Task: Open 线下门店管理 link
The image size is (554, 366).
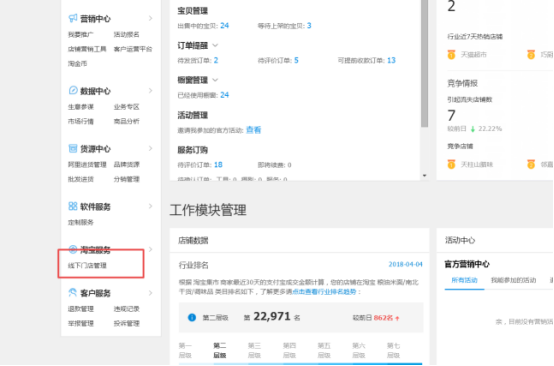Action: point(87,265)
